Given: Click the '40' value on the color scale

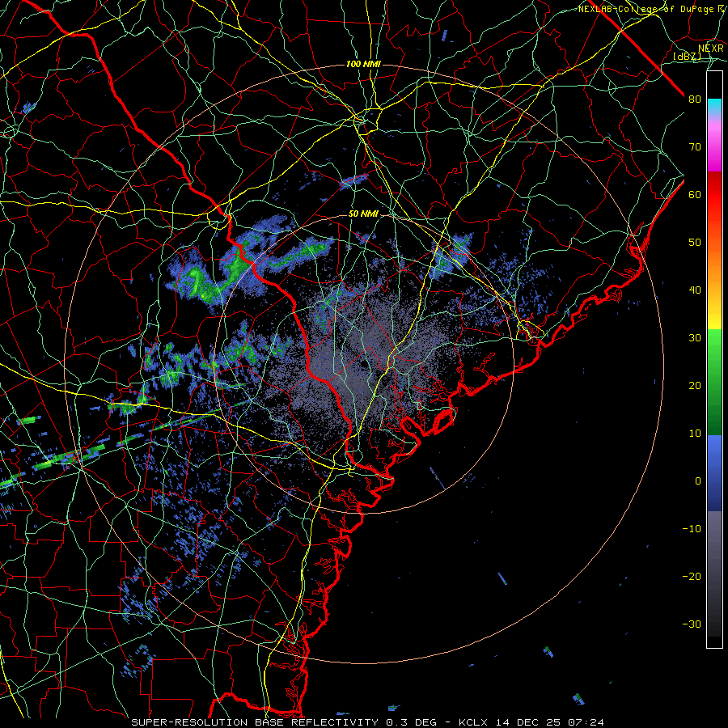Looking at the screenshot, I should [x=695, y=290].
